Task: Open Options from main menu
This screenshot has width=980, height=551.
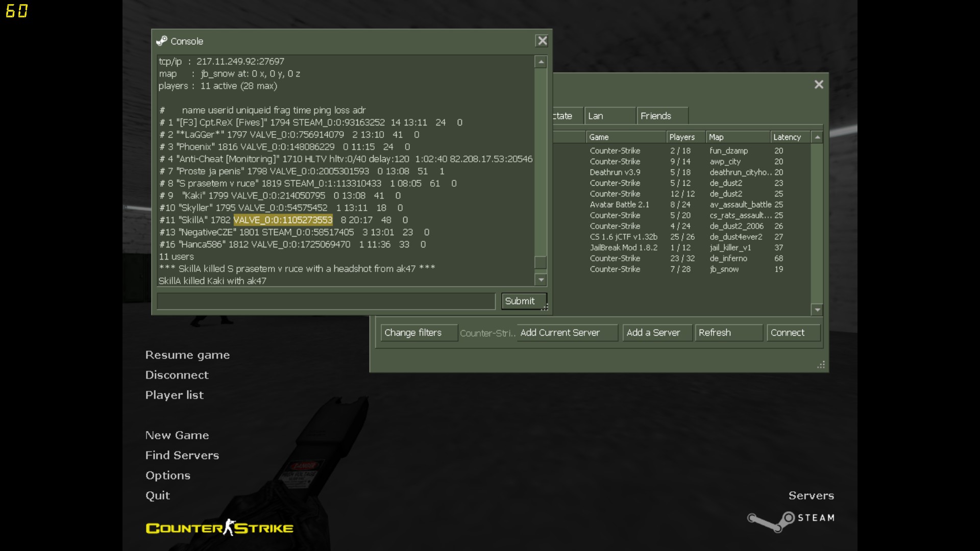Action: tap(167, 475)
